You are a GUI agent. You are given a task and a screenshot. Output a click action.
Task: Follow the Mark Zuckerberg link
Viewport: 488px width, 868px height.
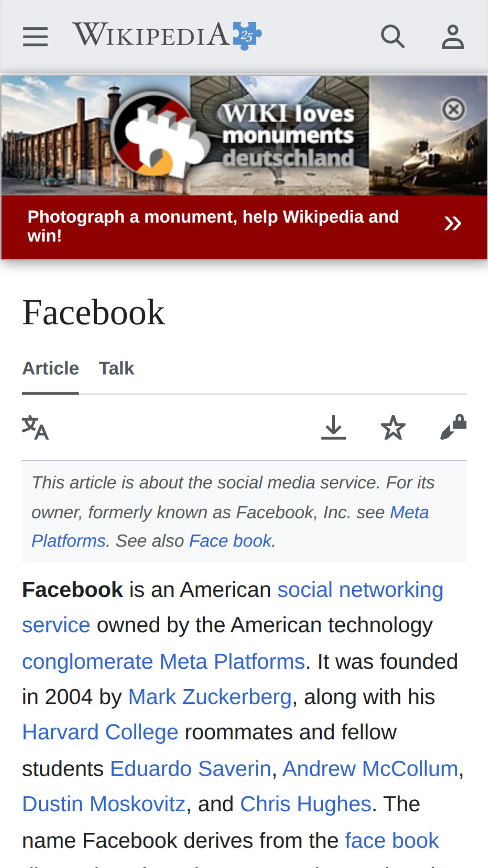(x=210, y=697)
